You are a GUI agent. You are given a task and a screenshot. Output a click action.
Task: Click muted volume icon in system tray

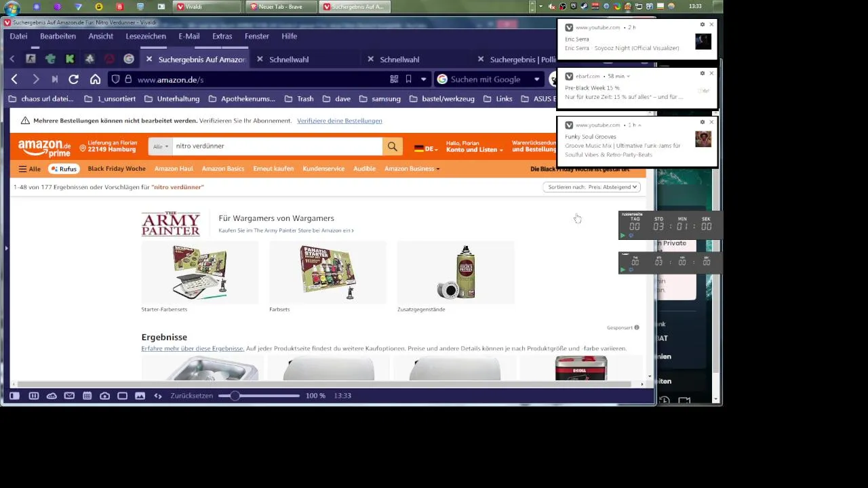[x=552, y=7]
